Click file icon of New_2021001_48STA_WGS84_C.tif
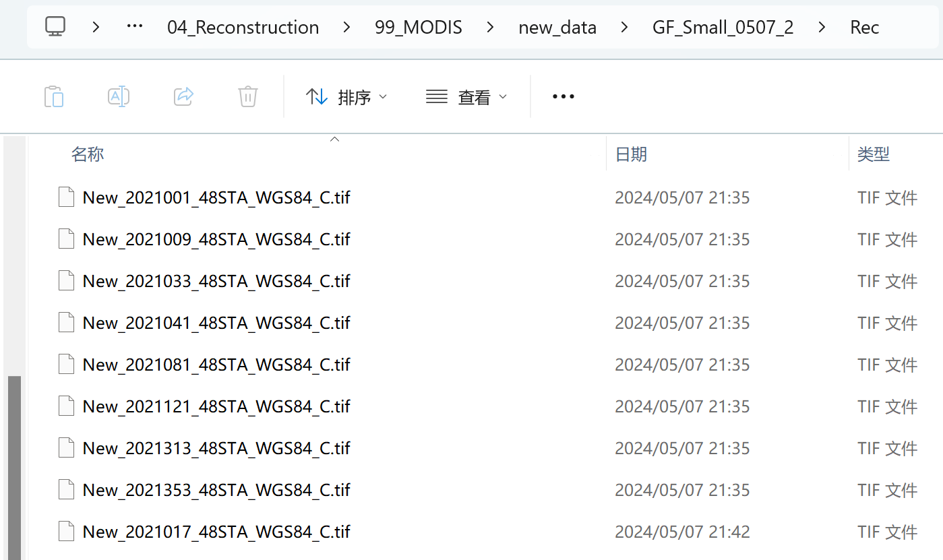Screen dimensions: 943x560 point(66,197)
